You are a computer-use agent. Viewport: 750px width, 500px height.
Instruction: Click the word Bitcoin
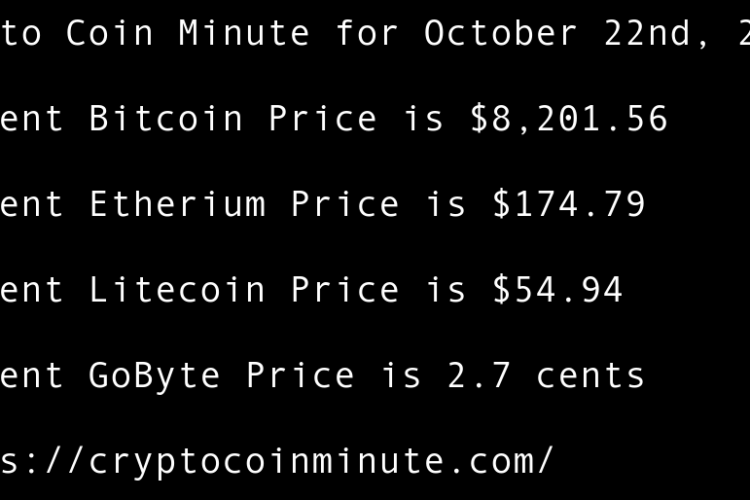click(166, 119)
